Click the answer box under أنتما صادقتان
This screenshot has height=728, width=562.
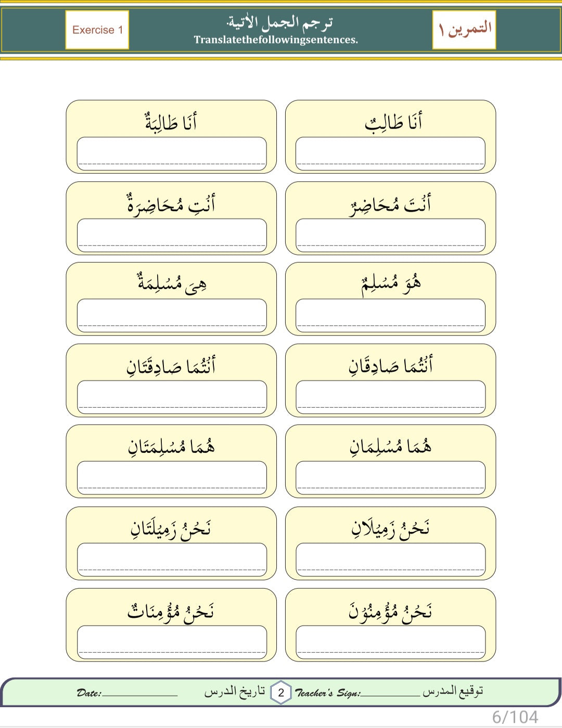(172, 397)
